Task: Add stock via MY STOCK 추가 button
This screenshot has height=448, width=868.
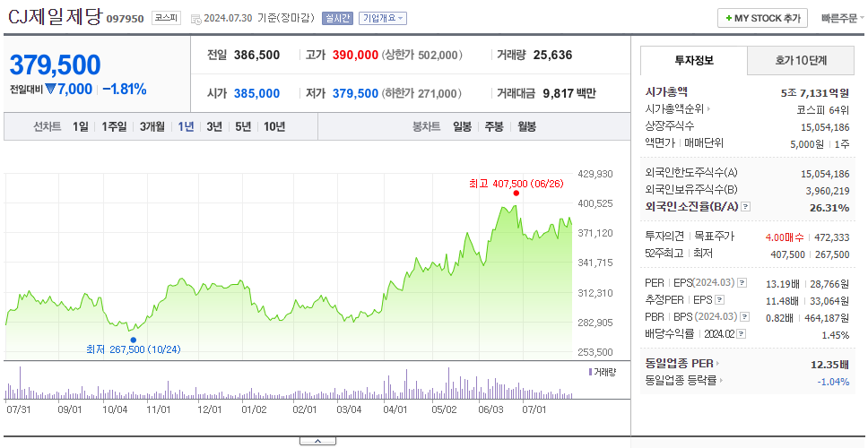Action: (x=763, y=18)
